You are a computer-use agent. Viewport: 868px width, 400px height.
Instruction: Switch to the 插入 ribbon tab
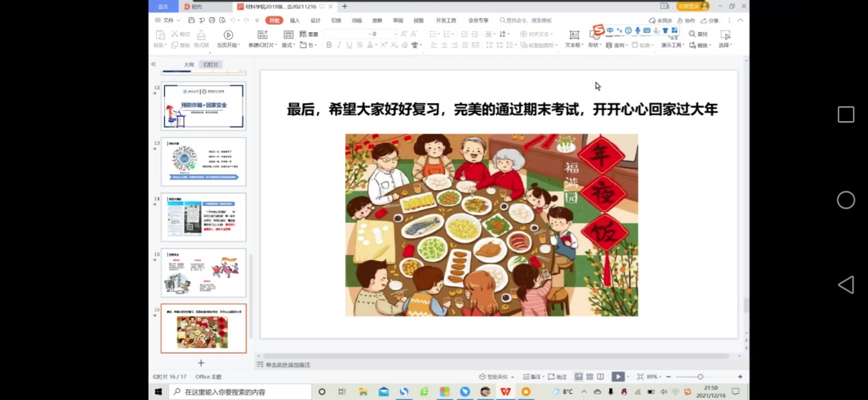tap(294, 21)
